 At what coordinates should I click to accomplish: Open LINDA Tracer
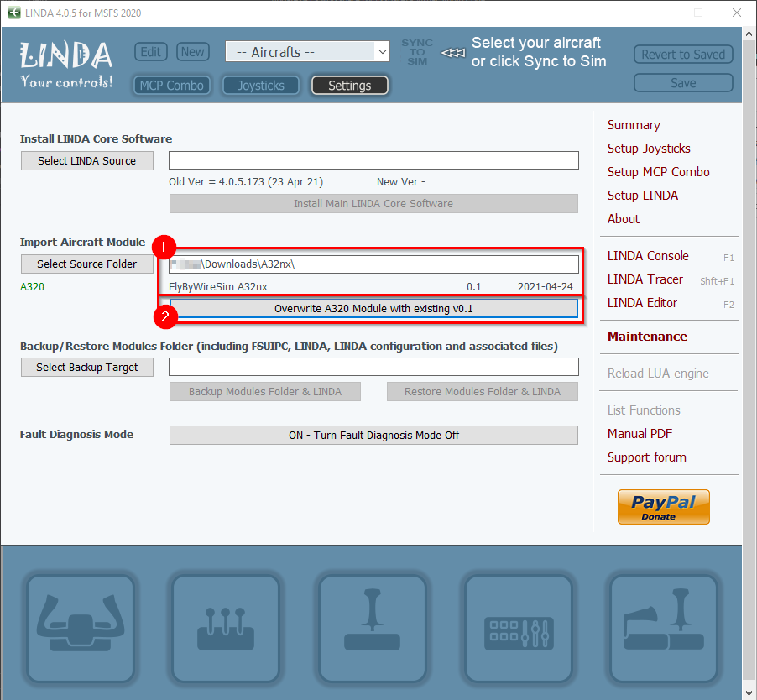click(x=645, y=279)
